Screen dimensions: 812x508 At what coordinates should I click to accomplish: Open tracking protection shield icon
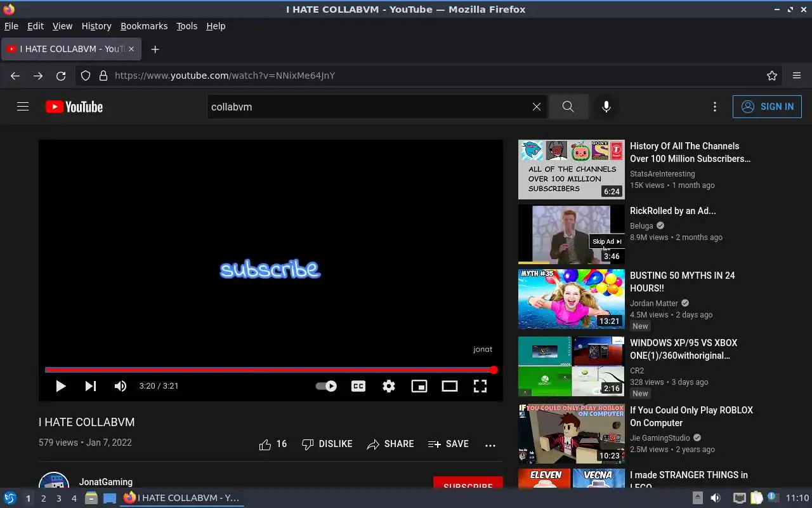pos(86,76)
